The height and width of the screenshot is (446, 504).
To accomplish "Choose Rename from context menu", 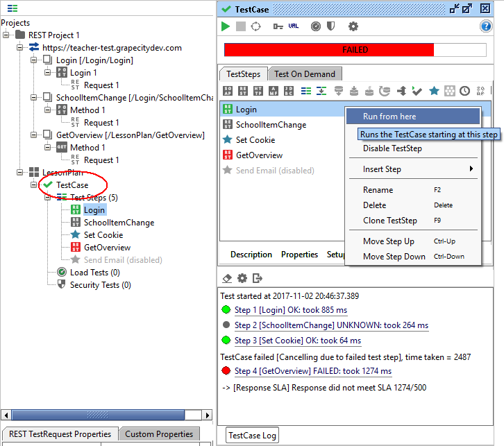I will 413,190.
